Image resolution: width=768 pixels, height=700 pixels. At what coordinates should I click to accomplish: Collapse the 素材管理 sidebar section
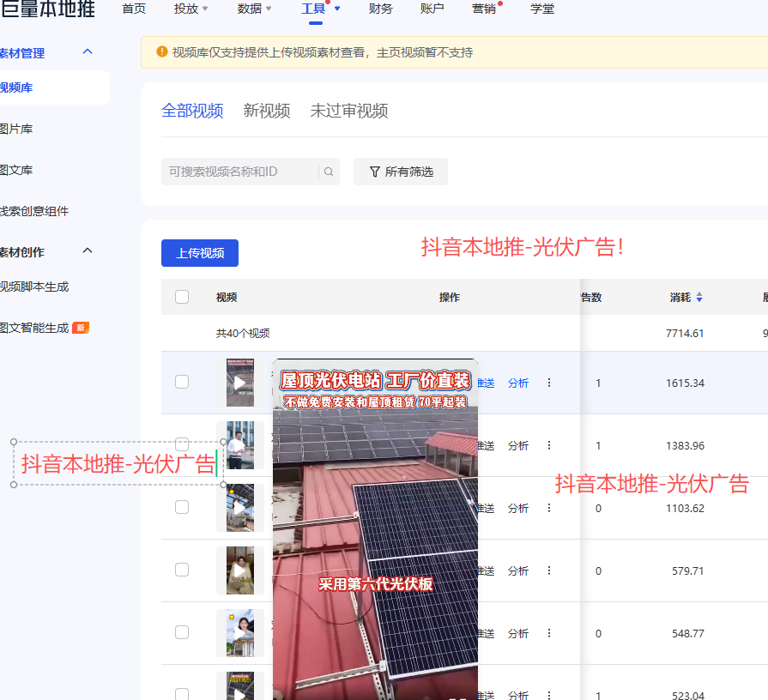click(88, 51)
